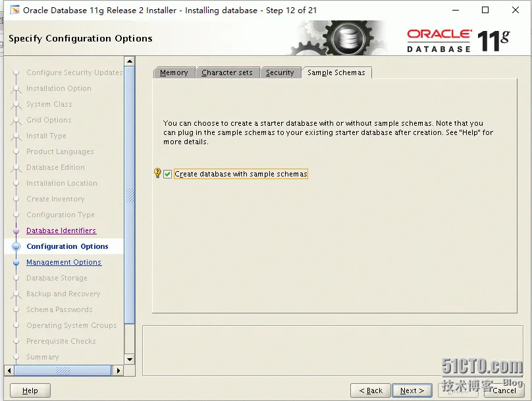Viewport: 532px width, 401px height.
Task: Select the Sample Schemas tab
Action: pos(336,72)
